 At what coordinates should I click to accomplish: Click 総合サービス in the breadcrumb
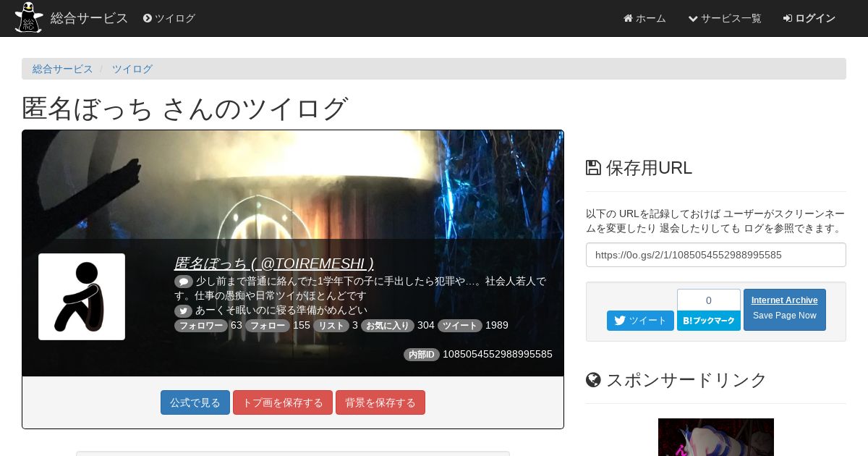coord(63,69)
